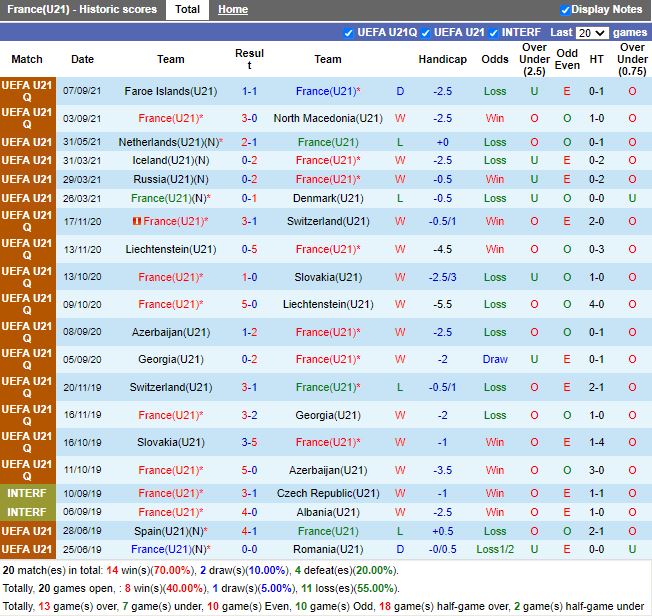This screenshot has width=652, height=616.
Task: Open the 4-1 Spain versus France score
Action: [249, 531]
